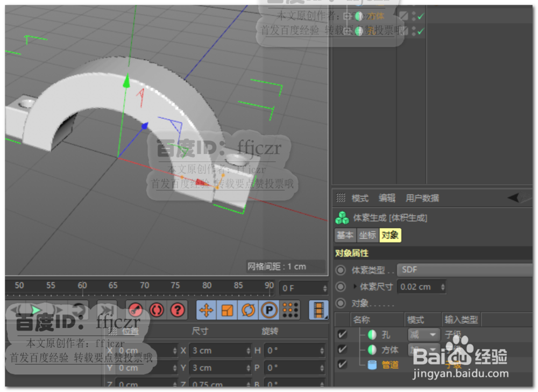Open the 模式 menu in attribute manager
The height and width of the screenshot is (392, 538).
tap(359, 198)
